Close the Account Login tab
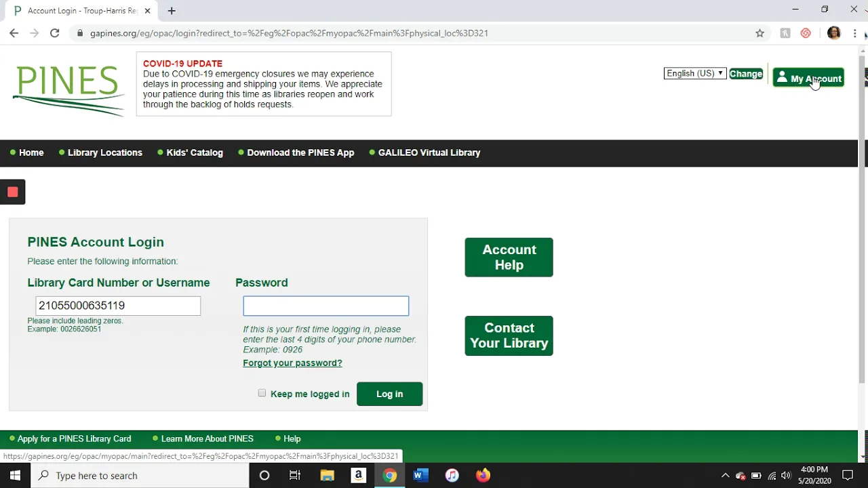Image resolution: width=868 pixels, height=488 pixels. (x=147, y=11)
